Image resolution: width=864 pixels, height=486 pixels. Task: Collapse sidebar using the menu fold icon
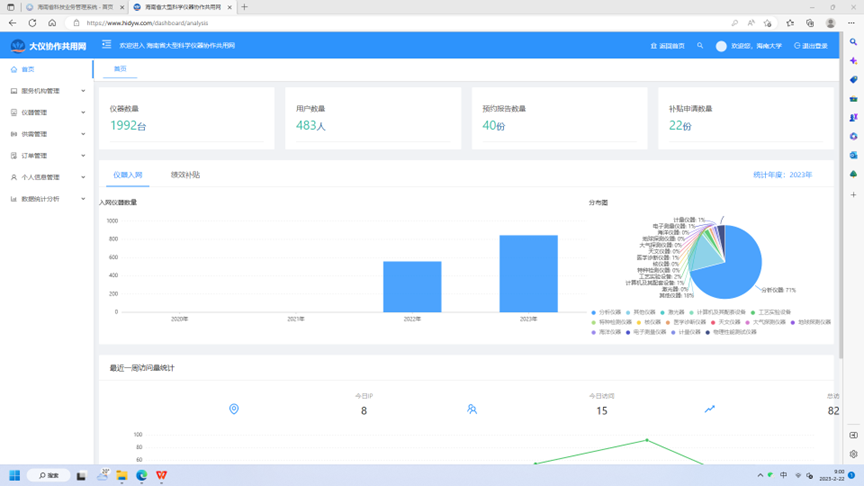107,45
